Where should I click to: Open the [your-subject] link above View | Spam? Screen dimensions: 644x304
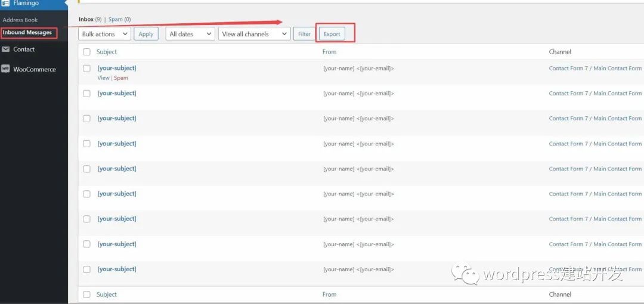click(x=117, y=68)
